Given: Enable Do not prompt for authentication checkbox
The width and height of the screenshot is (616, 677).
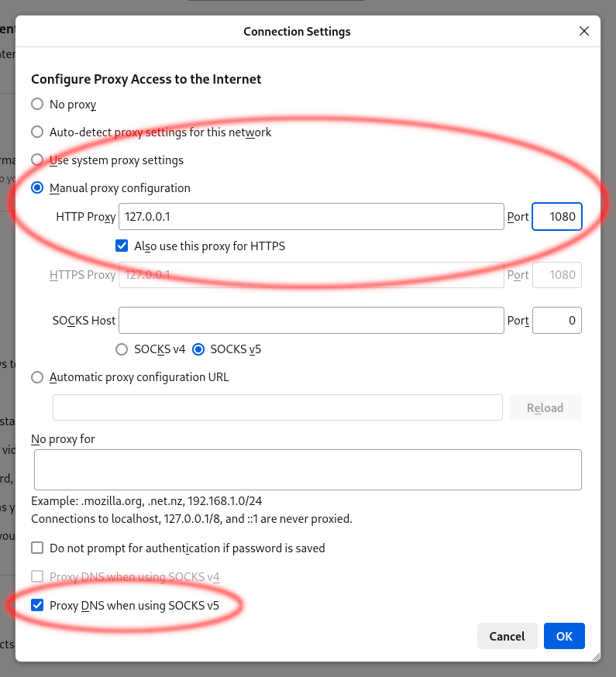Looking at the screenshot, I should pos(37,548).
